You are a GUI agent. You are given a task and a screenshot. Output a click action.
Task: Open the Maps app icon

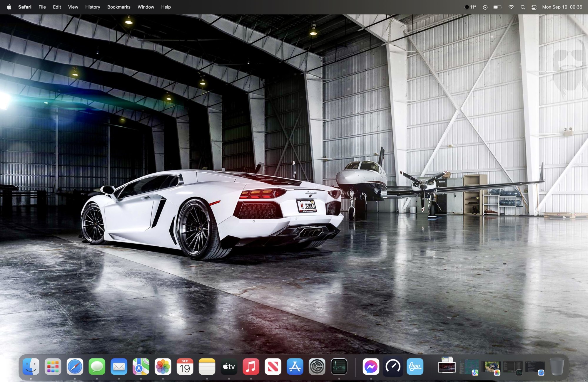(141, 366)
